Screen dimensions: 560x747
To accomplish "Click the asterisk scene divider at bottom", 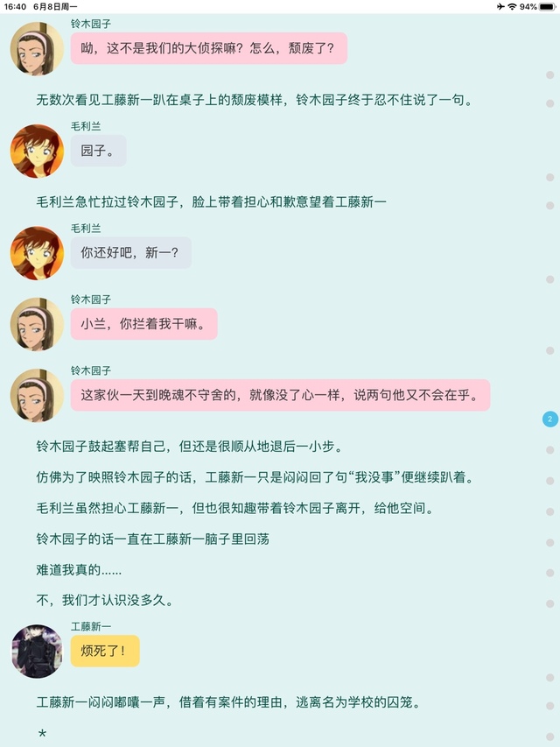I will [42, 734].
